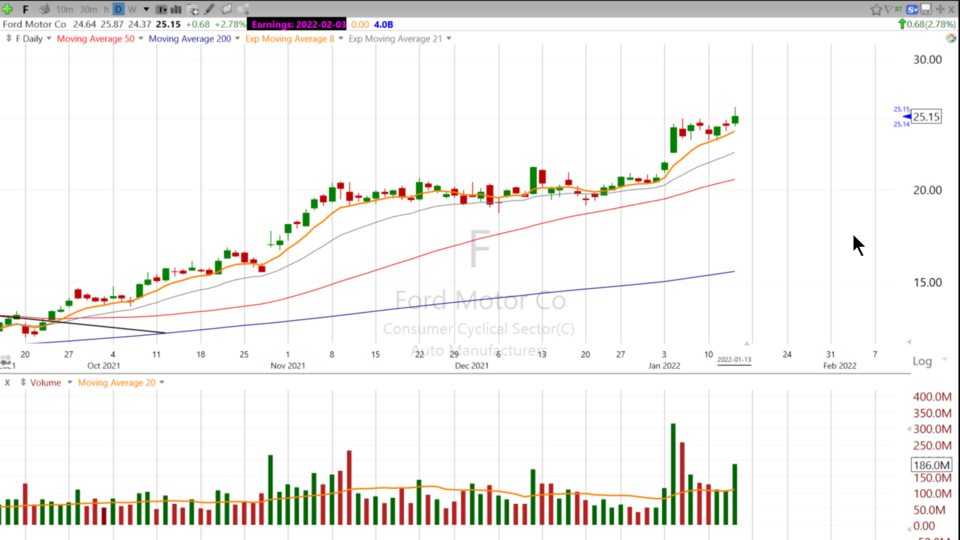The height and width of the screenshot is (540, 960).
Task: Select the Daily (D) timeframe button
Action: click(x=118, y=9)
